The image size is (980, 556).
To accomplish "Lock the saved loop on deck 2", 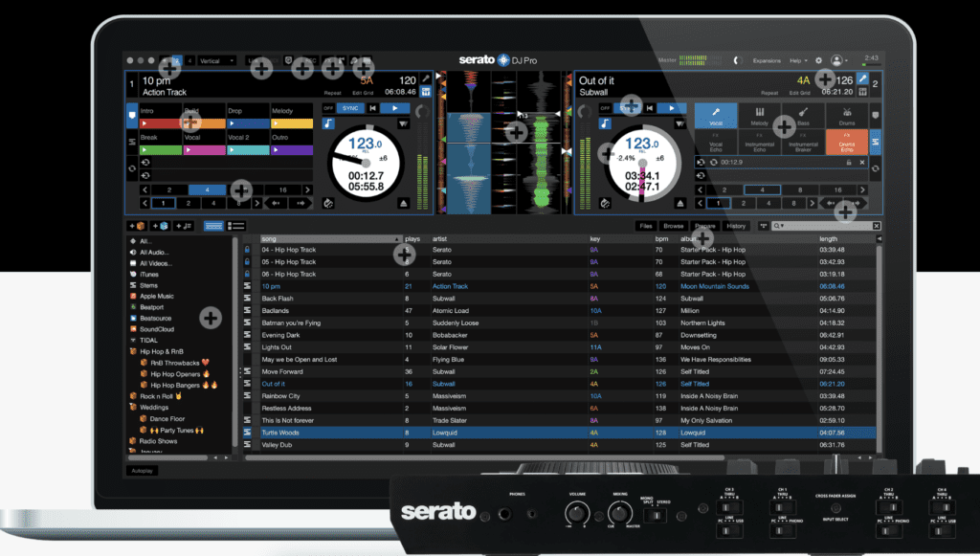I will pos(849,163).
